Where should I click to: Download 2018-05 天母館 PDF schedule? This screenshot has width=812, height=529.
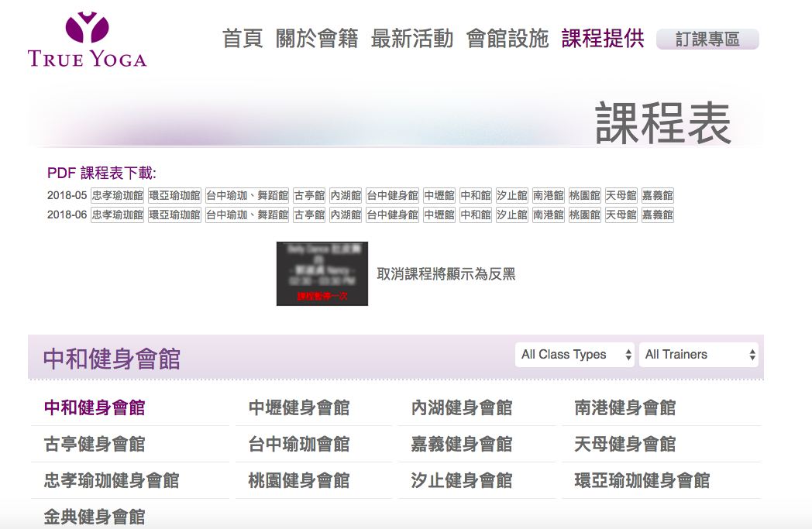[621, 196]
